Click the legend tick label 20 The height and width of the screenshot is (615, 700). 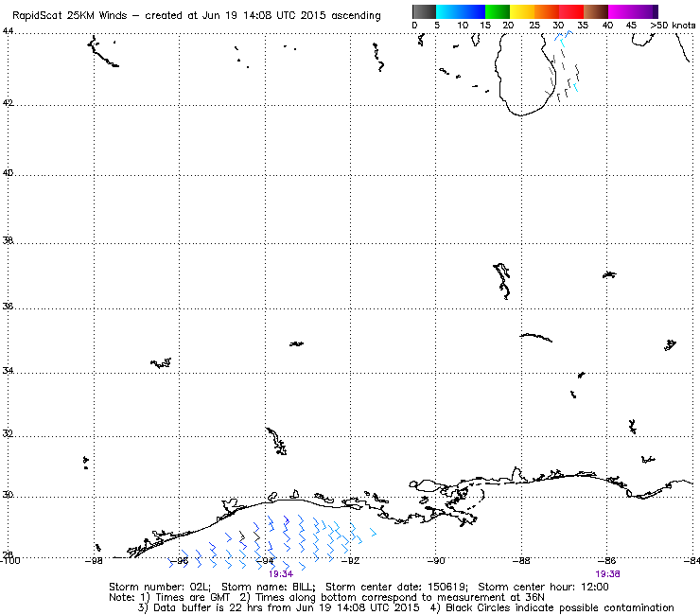click(x=508, y=25)
